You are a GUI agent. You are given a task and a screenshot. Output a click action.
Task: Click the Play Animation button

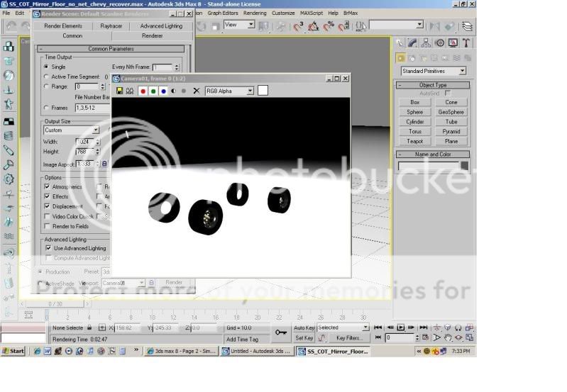400,327
